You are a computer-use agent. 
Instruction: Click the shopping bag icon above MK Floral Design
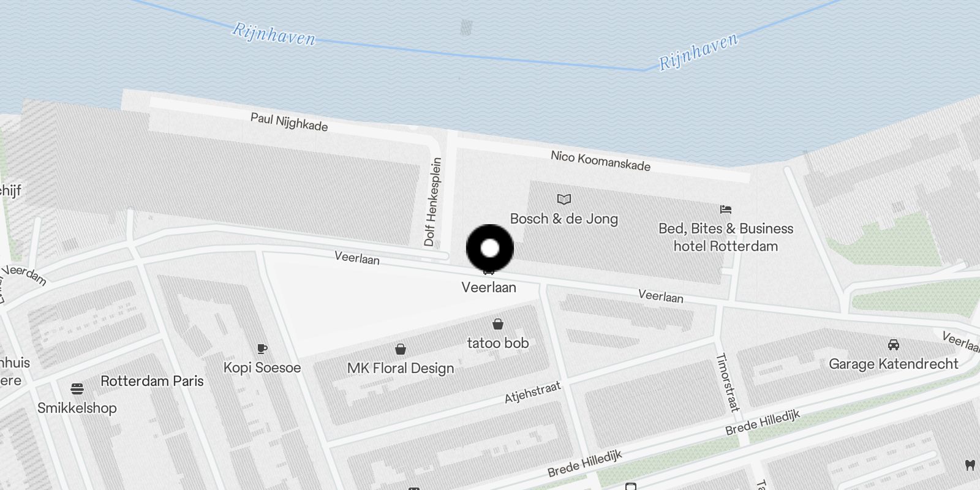pos(401,349)
